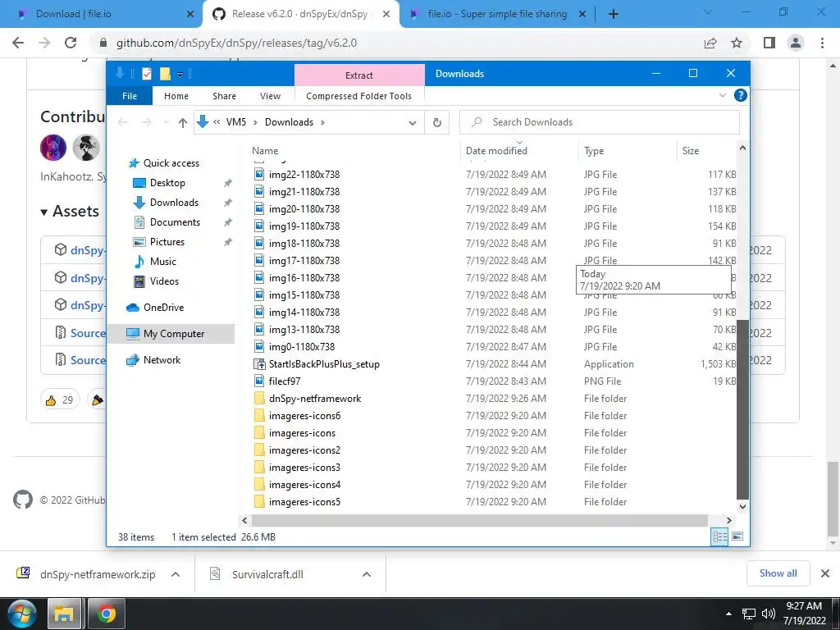This screenshot has width=840, height=630.
Task: Click the Search Downloads field
Action: tap(600, 122)
